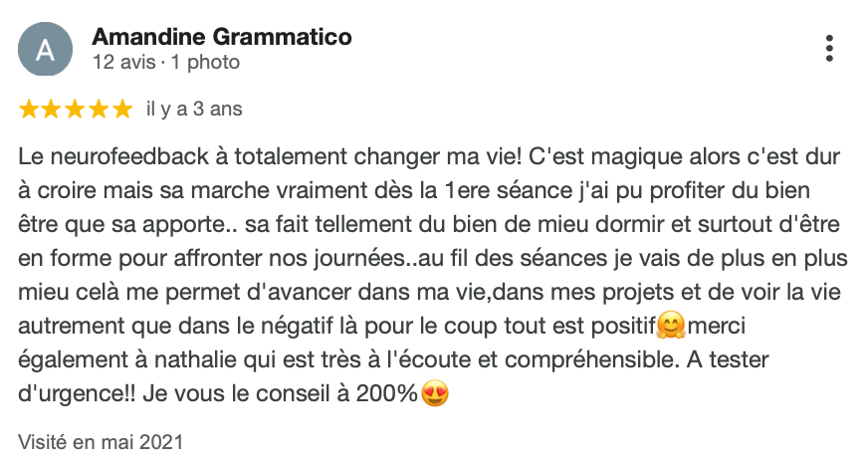Click the fourth yellow rating star
868x466 pixels.
pyautogui.click(x=99, y=109)
